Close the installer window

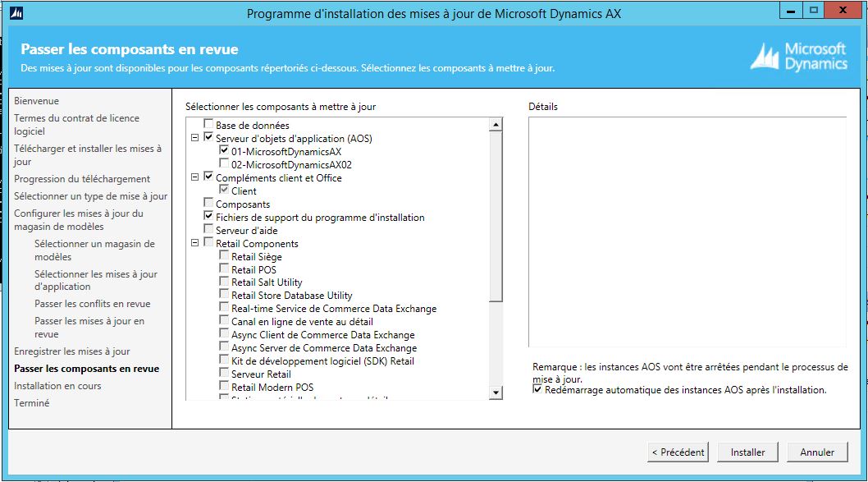pyautogui.click(x=843, y=11)
